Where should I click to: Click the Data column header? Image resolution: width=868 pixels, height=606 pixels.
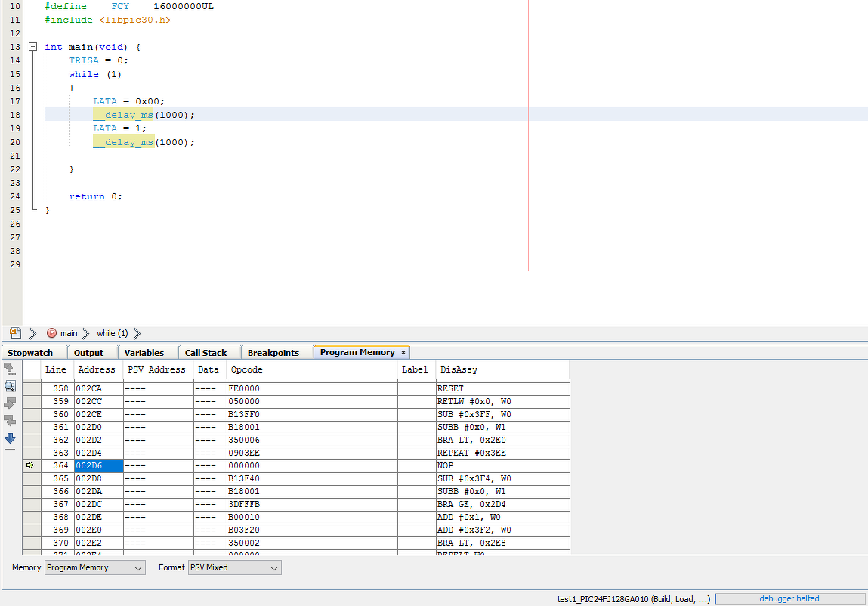209,370
